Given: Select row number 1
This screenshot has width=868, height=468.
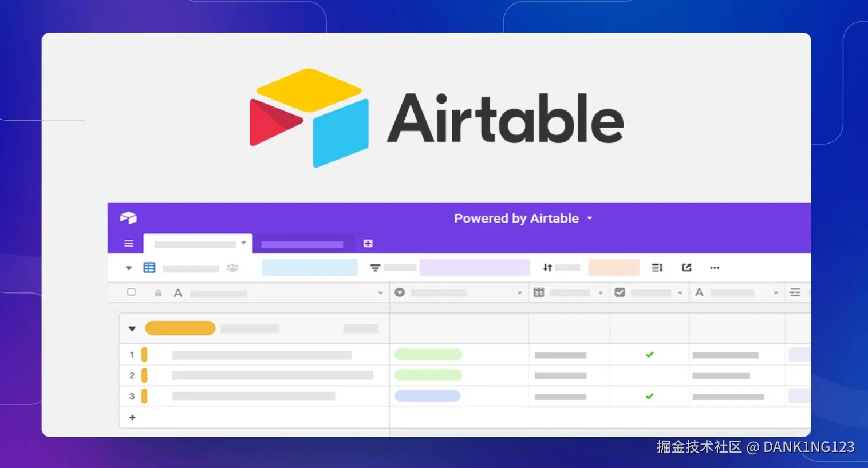Looking at the screenshot, I should (132, 355).
